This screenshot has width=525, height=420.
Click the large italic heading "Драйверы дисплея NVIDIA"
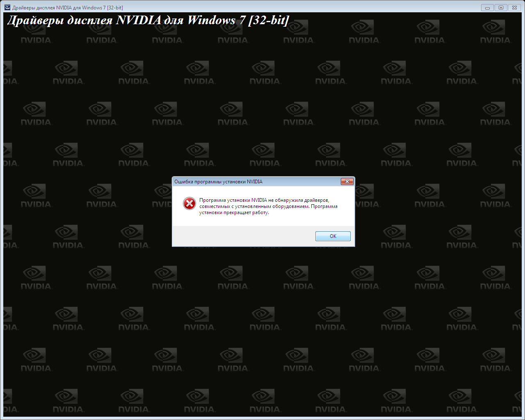[148, 20]
